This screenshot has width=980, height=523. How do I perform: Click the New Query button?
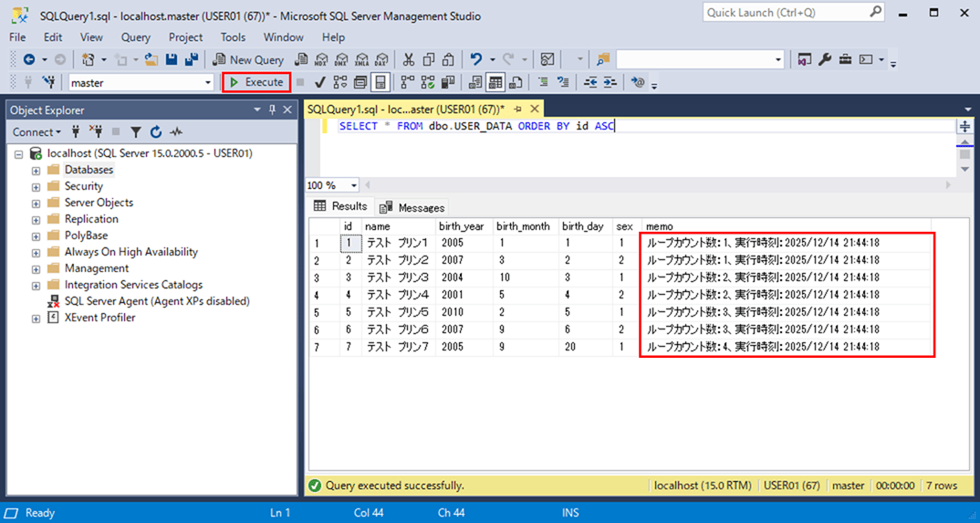pos(248,59)
